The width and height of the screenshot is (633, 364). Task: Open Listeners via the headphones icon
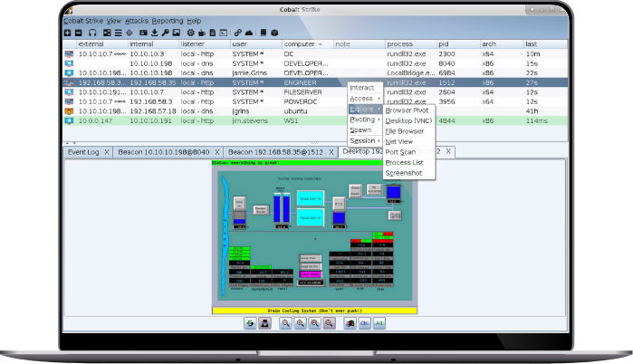click(x=93, y=33)
